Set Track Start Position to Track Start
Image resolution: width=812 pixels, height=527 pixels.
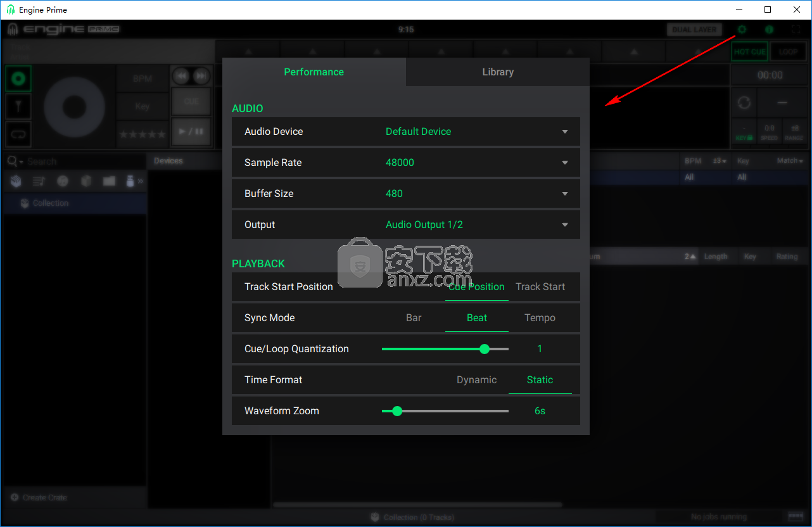click(x=540, y=287)
